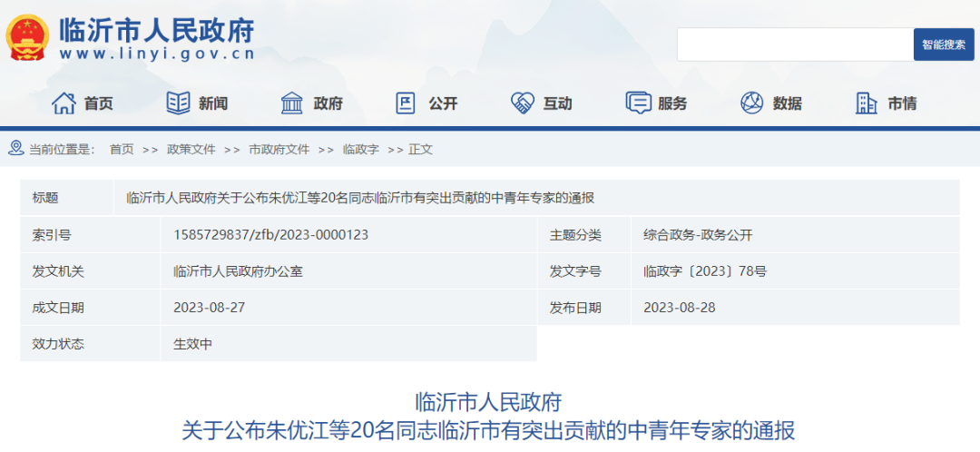
Task: Open the 政府 navigation menu item
Action: pos(328,103)
